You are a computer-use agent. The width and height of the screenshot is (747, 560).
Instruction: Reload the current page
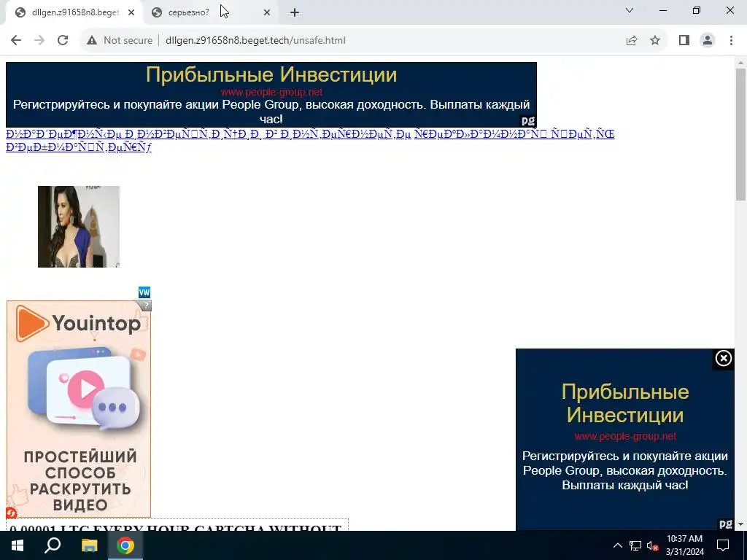tap(63, 41)
